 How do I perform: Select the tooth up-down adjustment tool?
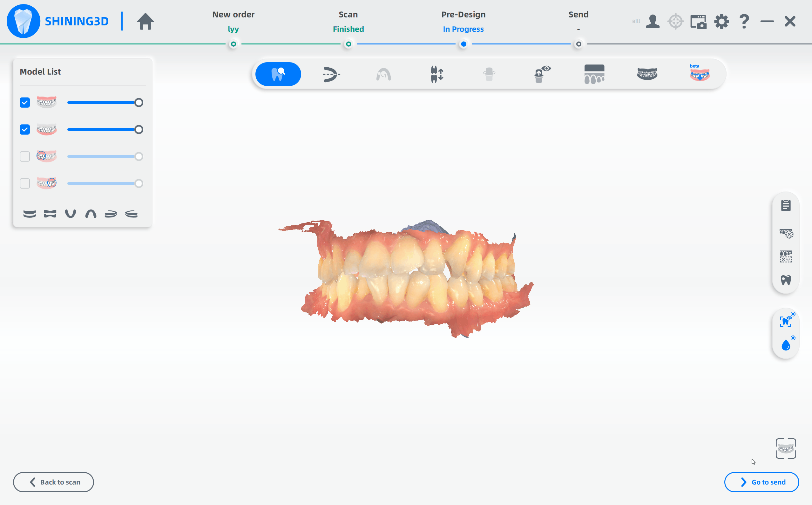pyautogui.click(x=436, y=74)
